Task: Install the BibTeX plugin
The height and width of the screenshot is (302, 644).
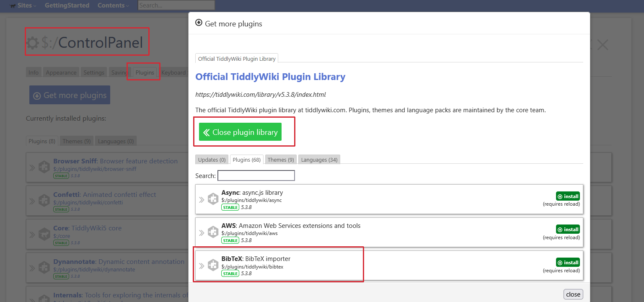Action: click(x=568, y=263)
